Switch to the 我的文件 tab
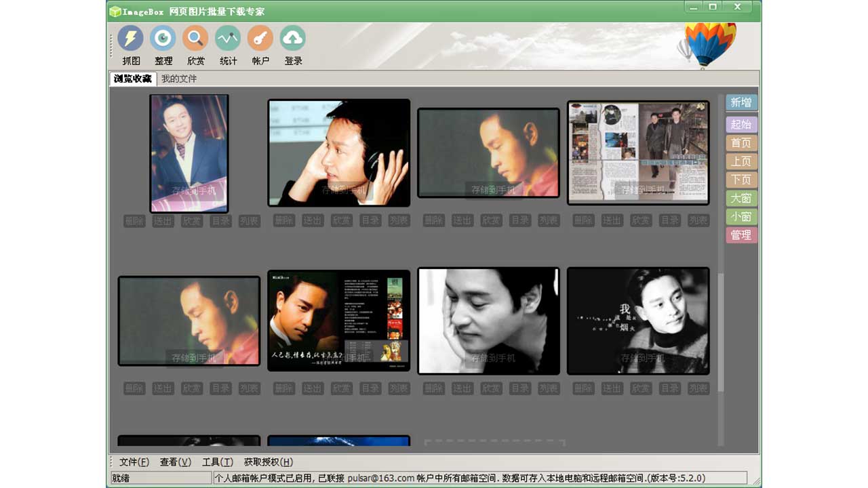Viewport: 868px width, 488px height. pyautogui.click(x=178, y=79)
